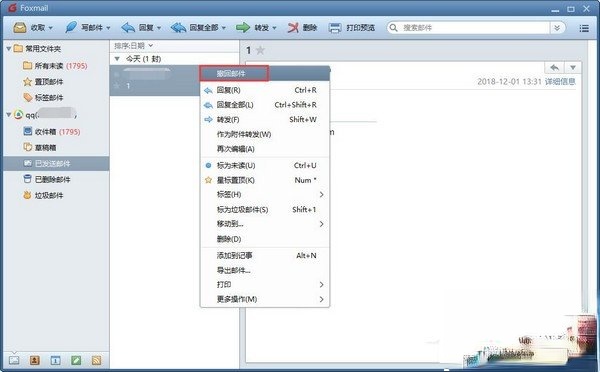600x372 pixels.
Task: Open the 标签(H) submenu
Action: click(x=265, y=194)
